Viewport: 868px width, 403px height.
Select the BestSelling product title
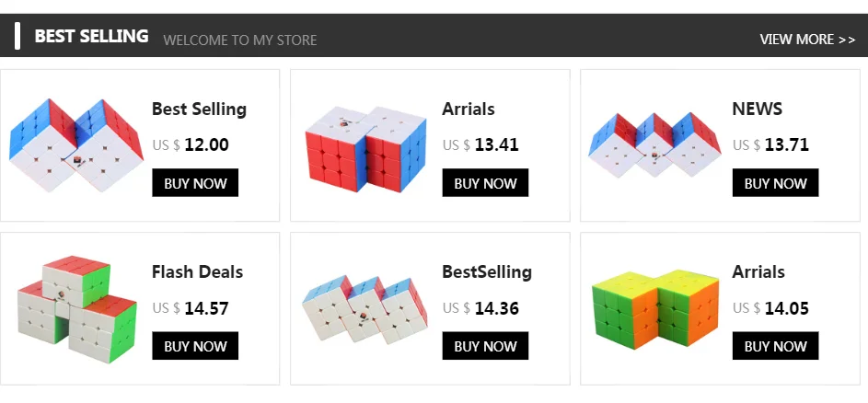point(487,271)
